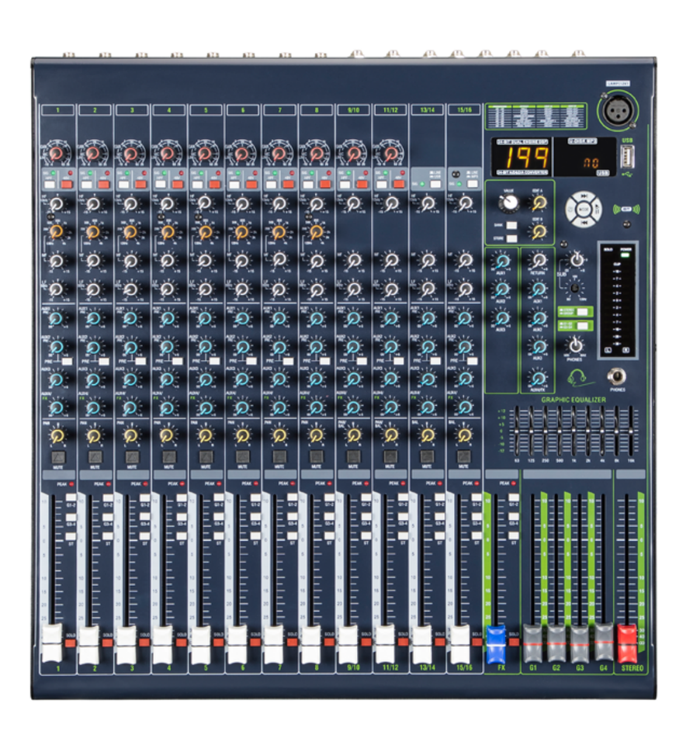This screenshot has width=700, height=745.
Task: Toggle USB/LINE switch on channel 13/14
Action: (x=435, y=184)
